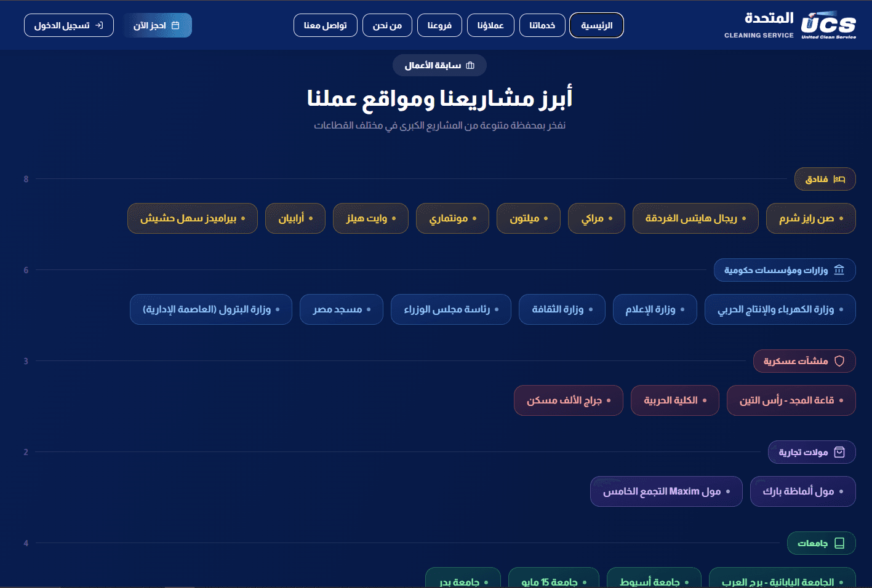Open the فروعنا nav item
This screenshot has width=872, height=588.
[x=439, y=25]
